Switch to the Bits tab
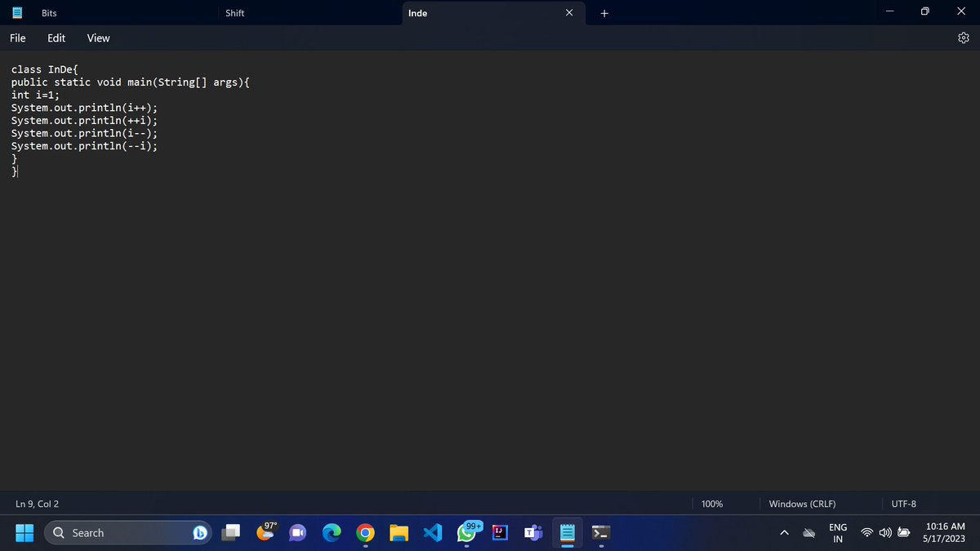Screen dimensions: 980x551 point(49,13)
